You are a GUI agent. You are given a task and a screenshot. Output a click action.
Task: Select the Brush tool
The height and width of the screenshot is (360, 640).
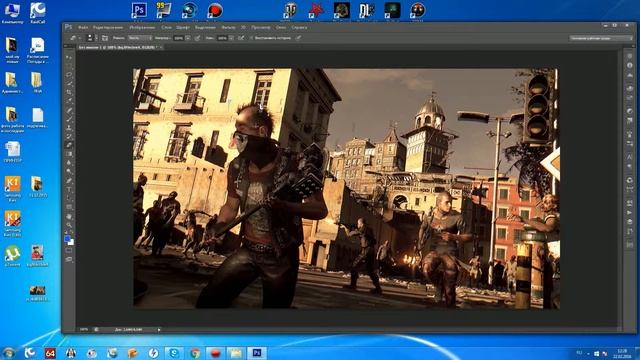tap(69, 119)
